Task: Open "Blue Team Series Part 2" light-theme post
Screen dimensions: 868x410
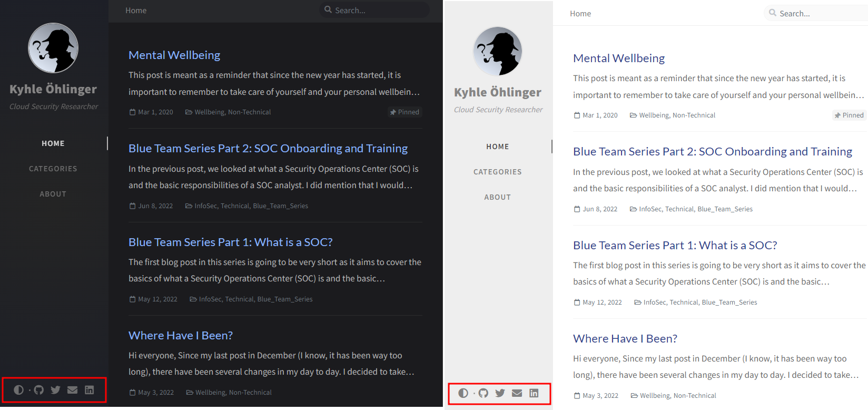Action: 712,152
